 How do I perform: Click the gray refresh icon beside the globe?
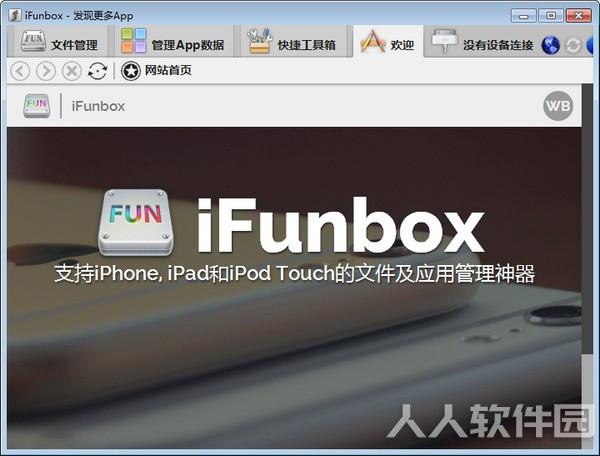pyautogui.click(x=573, y=46)
